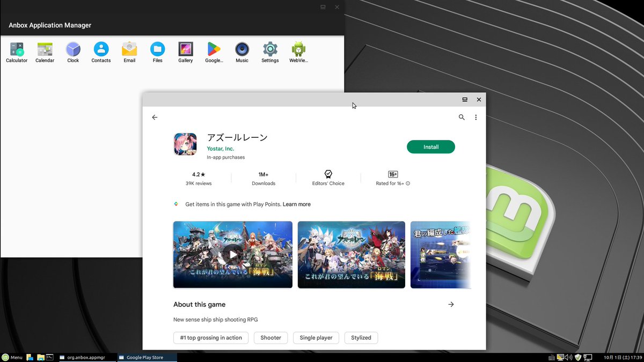This screenshot has width=644, height=362.
Task: Open the second screenshot with character lineup
Action: coord(352,255)
